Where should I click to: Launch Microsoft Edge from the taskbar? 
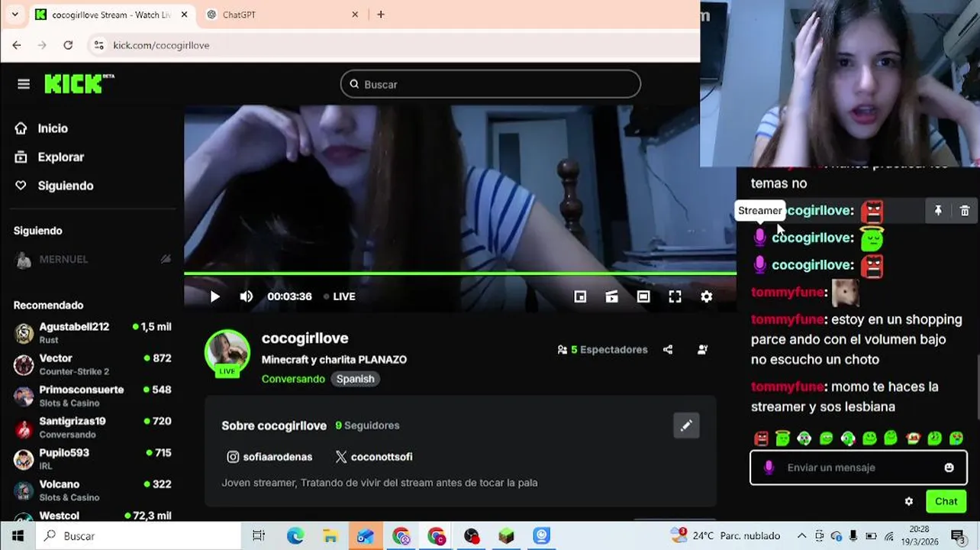295,536
